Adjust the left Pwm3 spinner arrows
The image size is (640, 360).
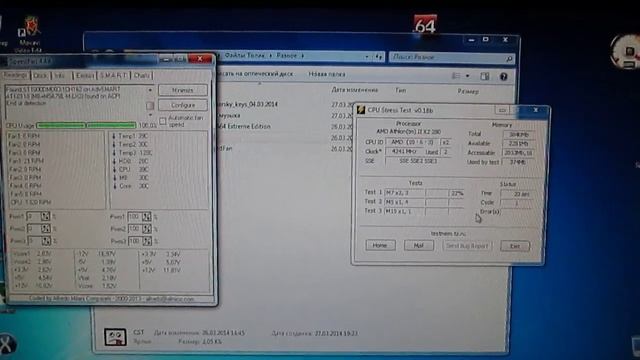pos(45,241)
